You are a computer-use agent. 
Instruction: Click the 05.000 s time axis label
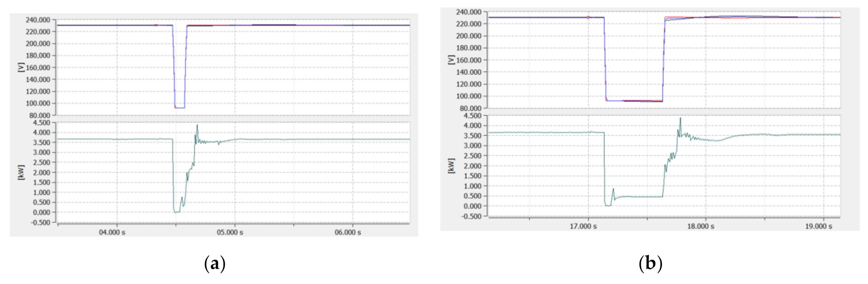(230, 233)
